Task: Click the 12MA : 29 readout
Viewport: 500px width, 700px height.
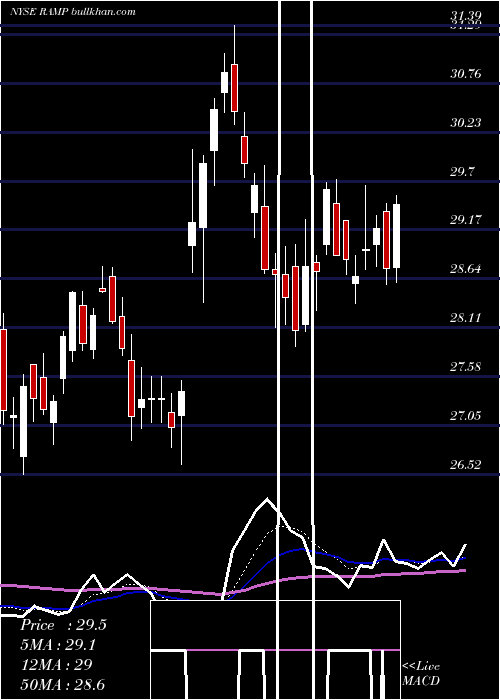Action: (x=56, y=665)
